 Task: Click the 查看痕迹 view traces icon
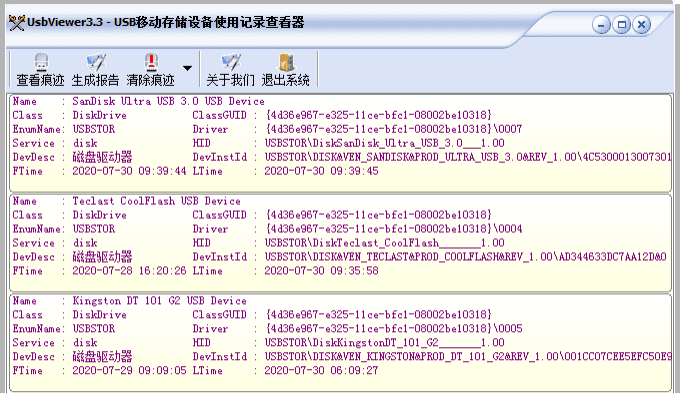click(41, 62)
